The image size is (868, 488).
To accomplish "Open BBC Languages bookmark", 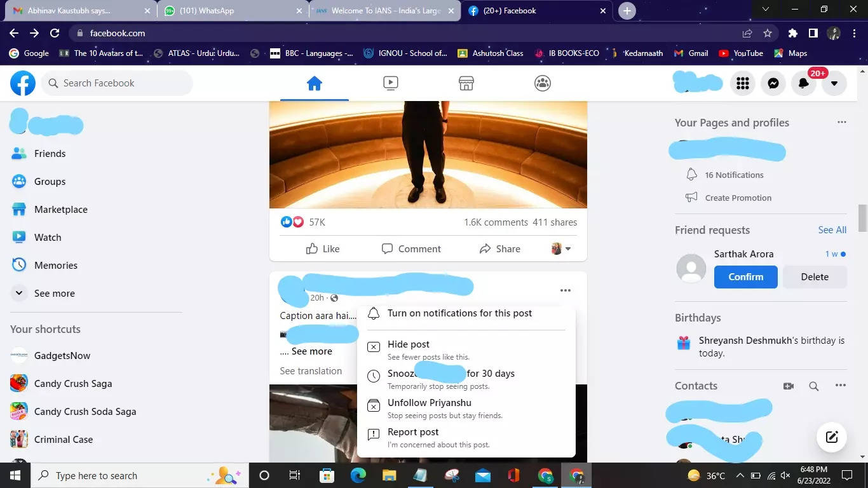I will (311, 53).
